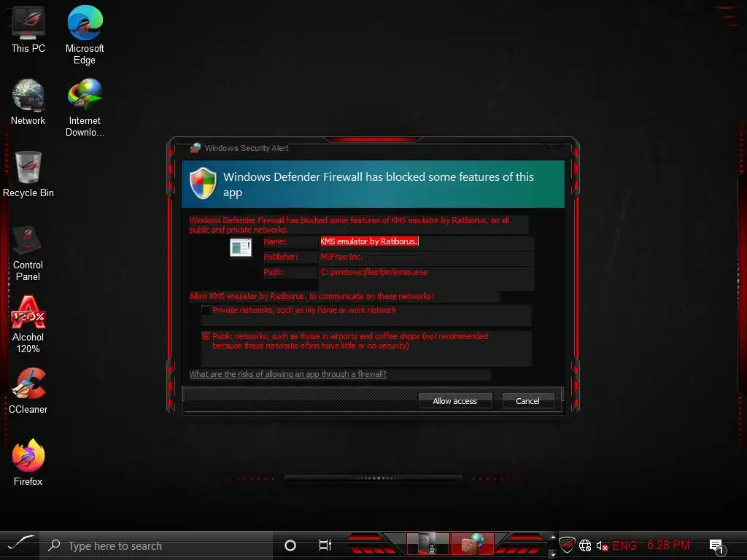
Task: Uncheck Public networks checkbox
Action: coord(206,336)
